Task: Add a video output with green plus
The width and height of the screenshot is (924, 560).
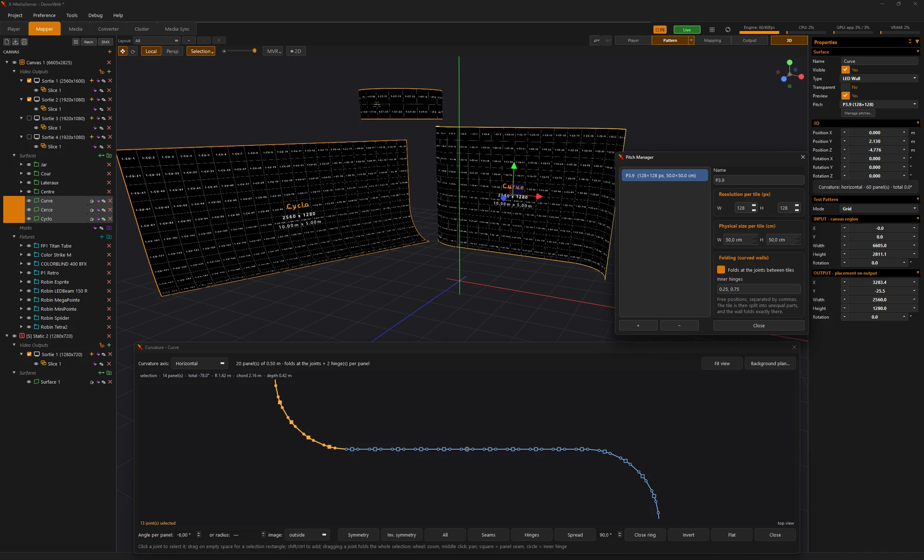Action: 109,72
